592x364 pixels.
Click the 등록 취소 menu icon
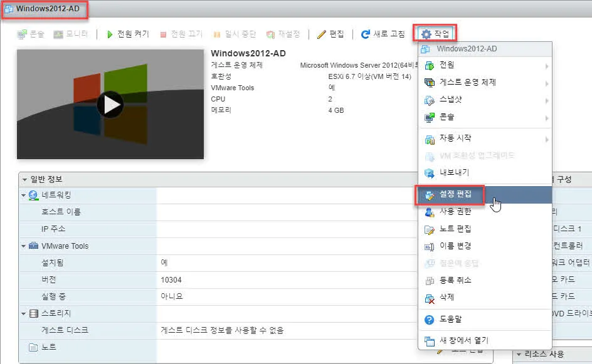[x=430, y=281]
